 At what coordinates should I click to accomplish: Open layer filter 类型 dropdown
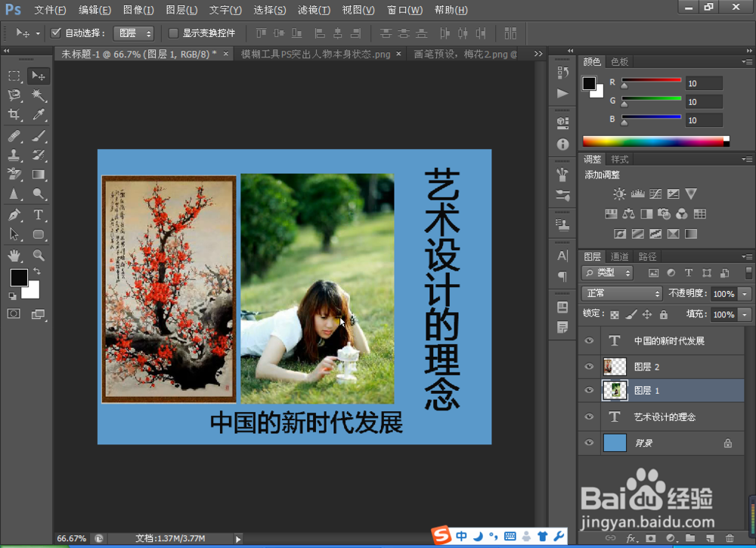tap(608, 273)
